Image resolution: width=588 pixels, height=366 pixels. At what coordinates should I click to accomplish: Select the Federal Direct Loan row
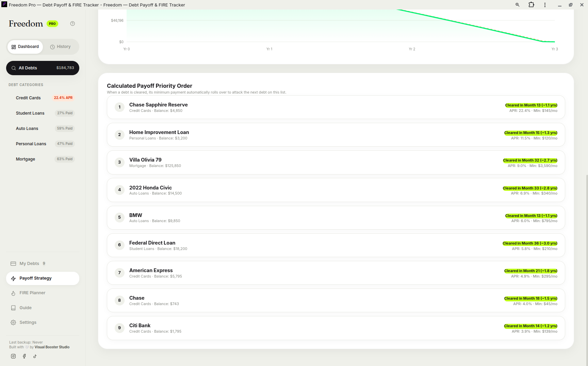pyautogui.click(x=336, y=245)
